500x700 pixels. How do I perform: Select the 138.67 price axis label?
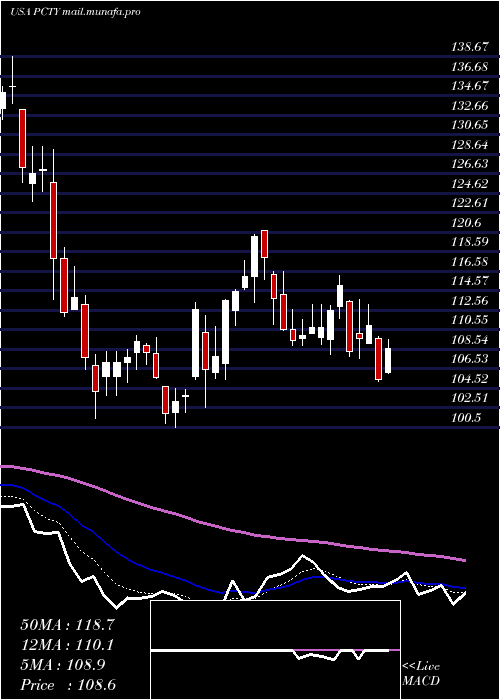tap(470, 47)
